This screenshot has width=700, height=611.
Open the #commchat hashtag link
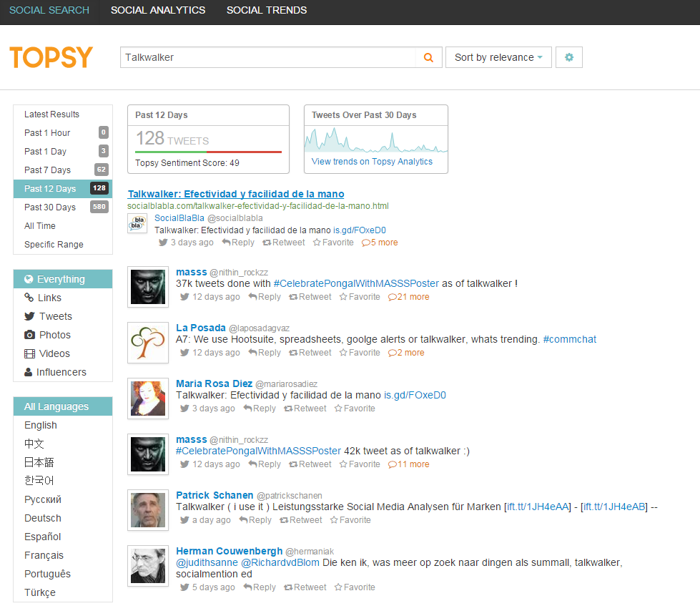coord(569,339)
